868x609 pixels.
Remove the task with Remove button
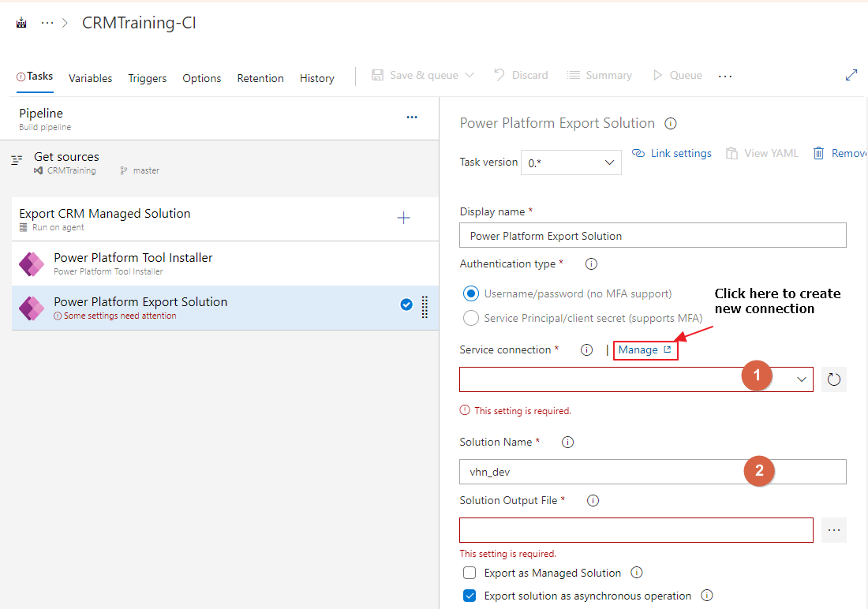840,153
